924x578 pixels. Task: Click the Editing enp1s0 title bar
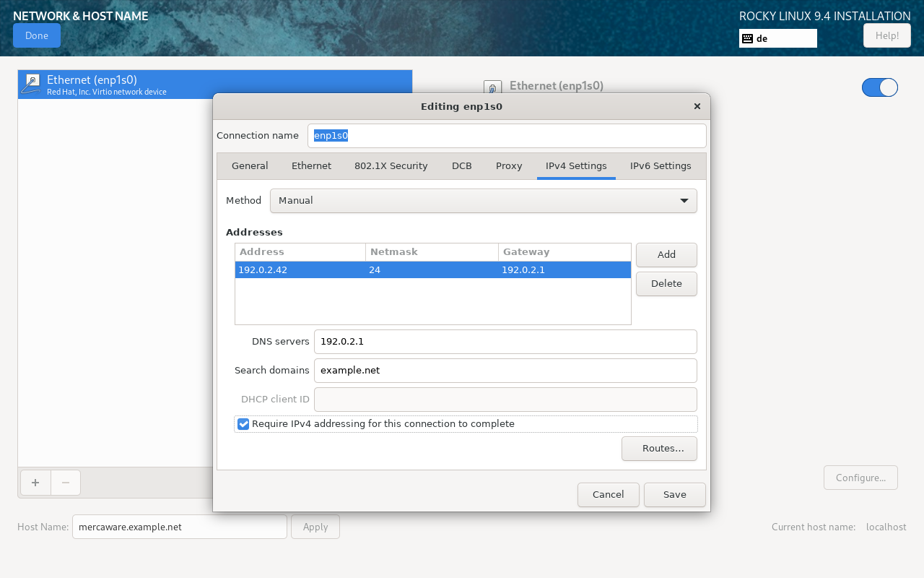click(x=461, y=106)
